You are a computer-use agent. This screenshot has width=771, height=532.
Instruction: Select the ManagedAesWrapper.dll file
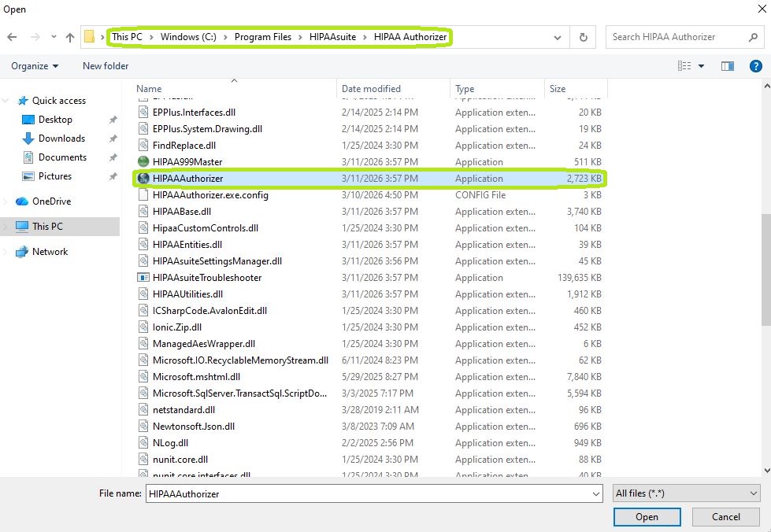(x=203, y=344)
